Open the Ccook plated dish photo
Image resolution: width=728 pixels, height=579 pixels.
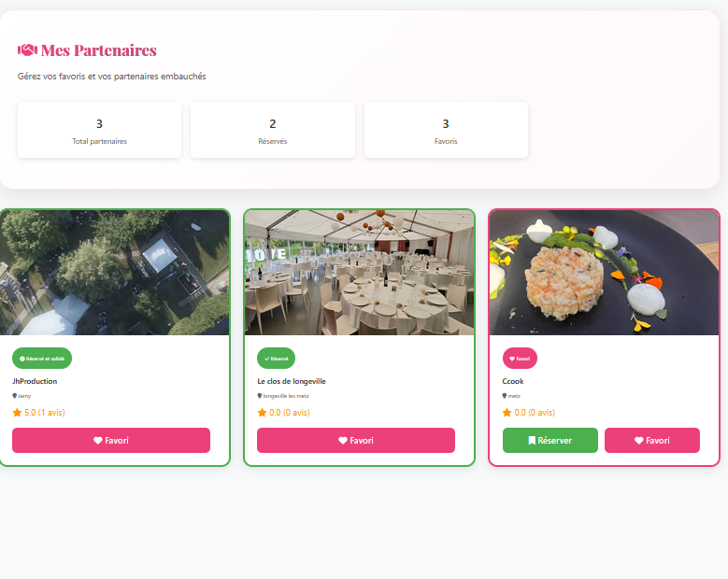(605, 273)
